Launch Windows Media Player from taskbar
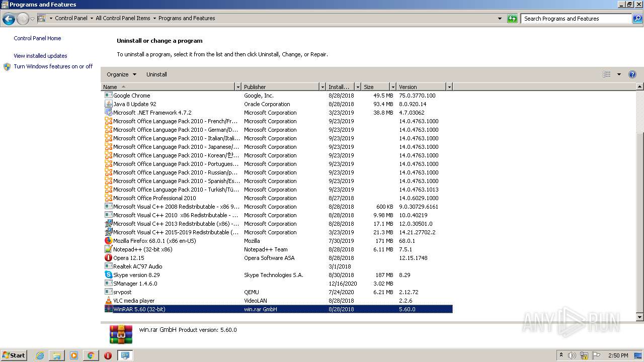This screenshot has height=362, width=644. [74, 355]
